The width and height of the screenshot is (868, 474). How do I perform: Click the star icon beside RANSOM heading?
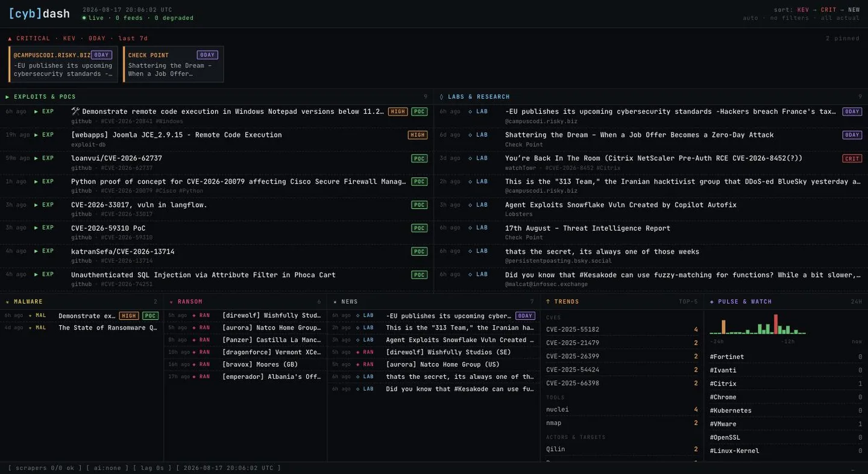coord(171,302)
